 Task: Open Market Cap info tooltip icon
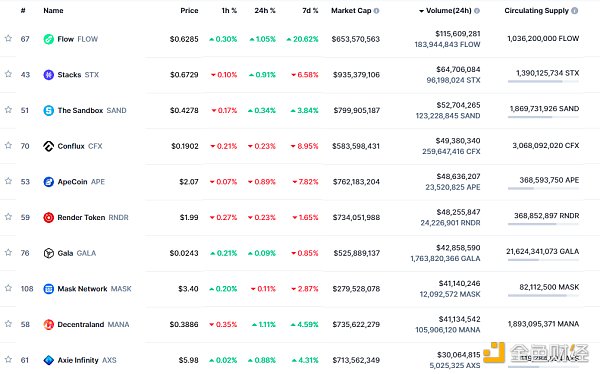click(x=377, y=11)
